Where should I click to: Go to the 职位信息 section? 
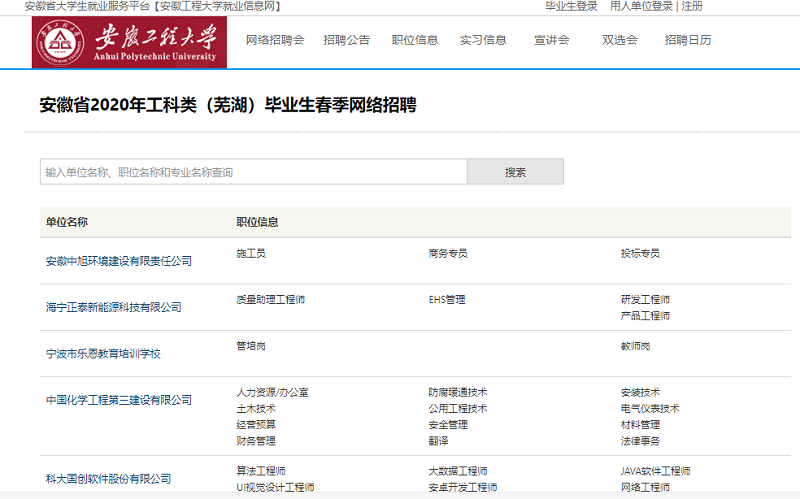pos(415,41)
